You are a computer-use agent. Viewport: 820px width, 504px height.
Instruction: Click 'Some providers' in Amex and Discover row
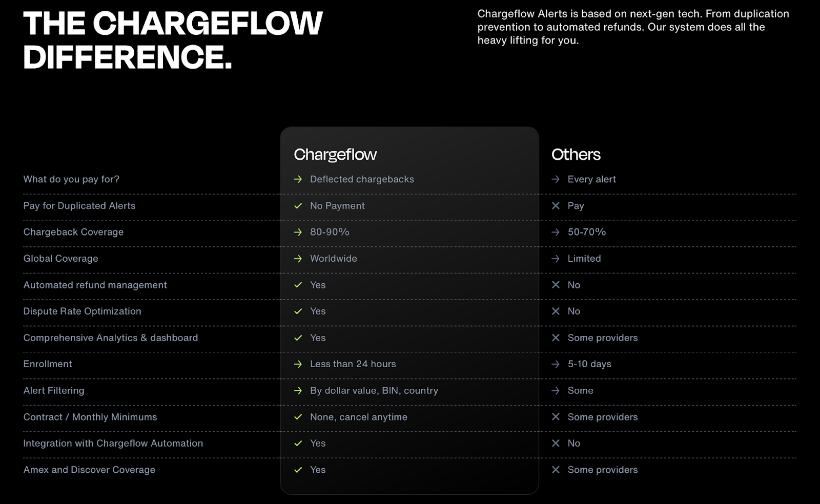[x=603, y=470]
